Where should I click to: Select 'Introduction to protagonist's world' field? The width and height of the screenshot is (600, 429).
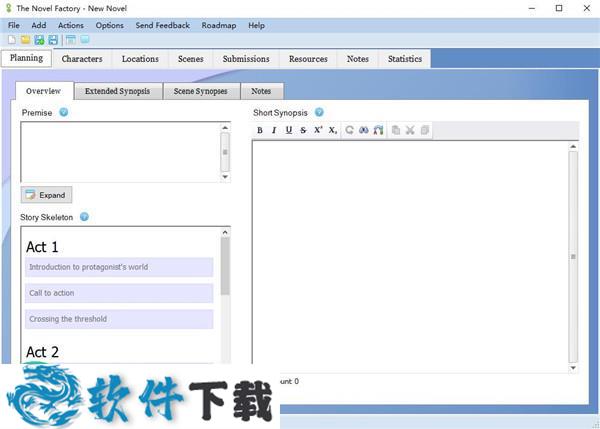pyautogui.click(x=119, y=267)
